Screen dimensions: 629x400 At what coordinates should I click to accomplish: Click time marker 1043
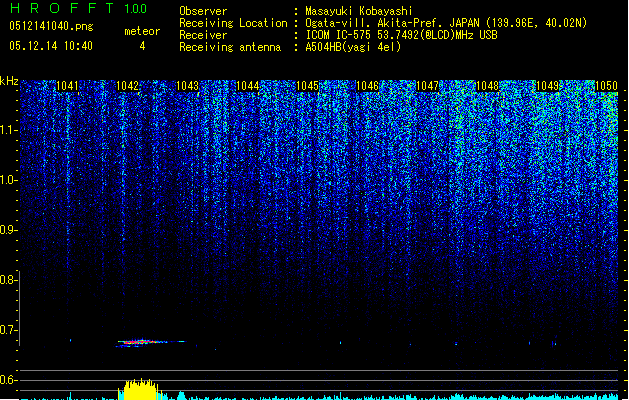[x=187, y=86]
